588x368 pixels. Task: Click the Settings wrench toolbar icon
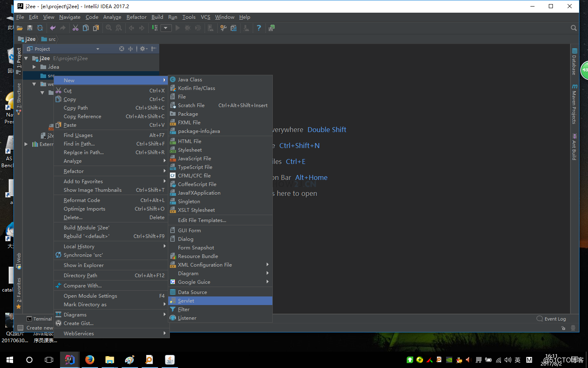click(x=223, y=28)
